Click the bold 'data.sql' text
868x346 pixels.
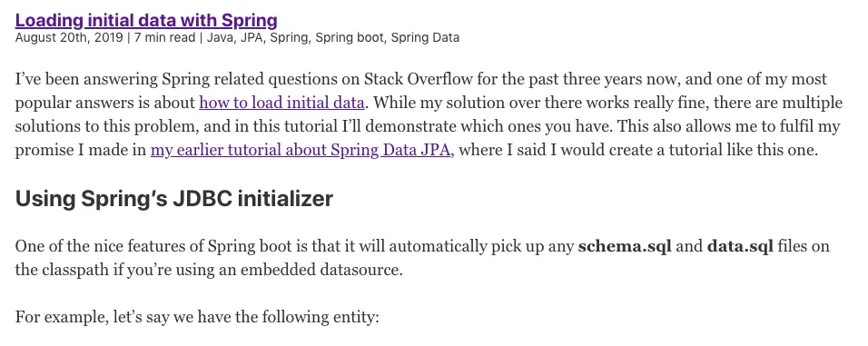(x=740, y=246)
